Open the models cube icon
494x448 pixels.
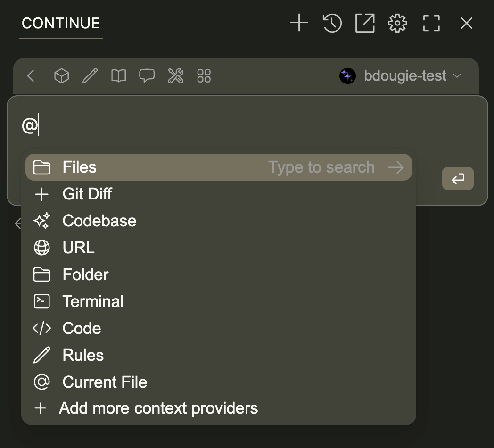coord(62,76)
